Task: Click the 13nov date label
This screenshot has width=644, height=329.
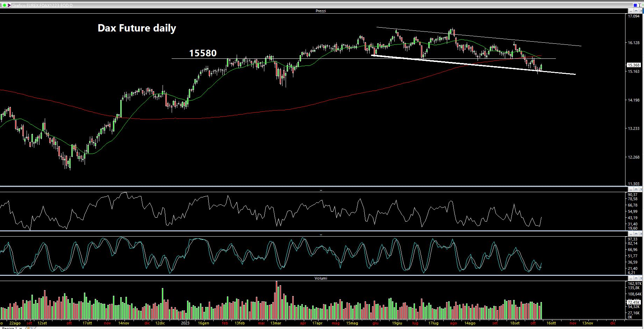Action: coord(587,323)
